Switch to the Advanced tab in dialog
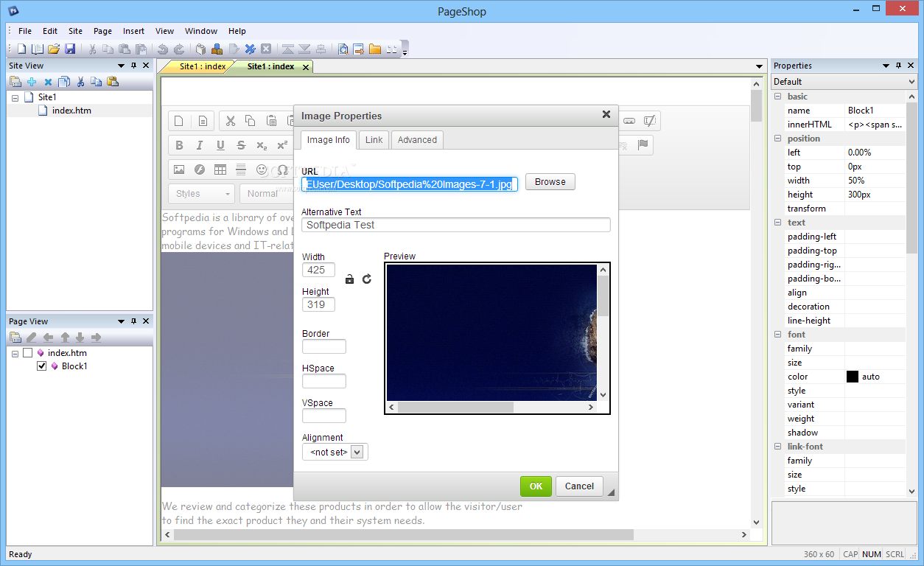The image size is (924, 566). coord(417,140)
